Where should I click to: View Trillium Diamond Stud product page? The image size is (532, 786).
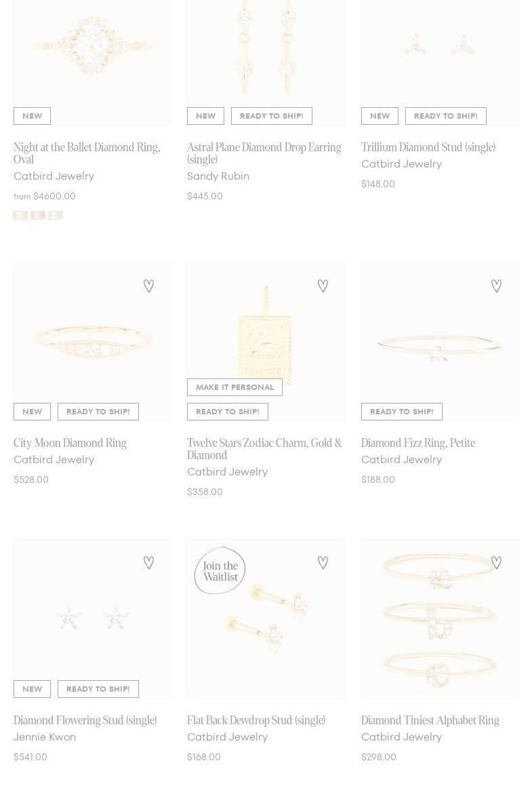click(x=428, y=147)
